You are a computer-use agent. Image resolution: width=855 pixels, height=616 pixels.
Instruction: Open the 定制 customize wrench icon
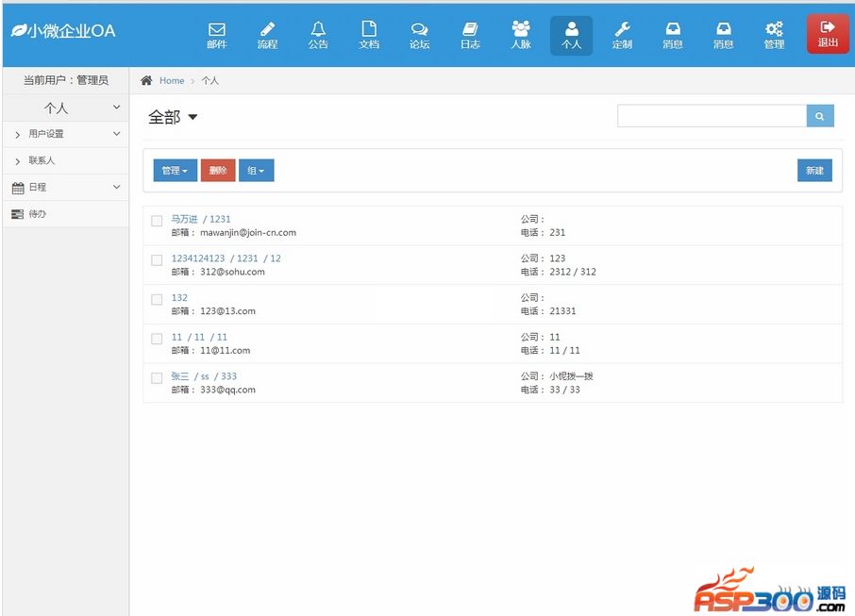(x=622, y=36)
